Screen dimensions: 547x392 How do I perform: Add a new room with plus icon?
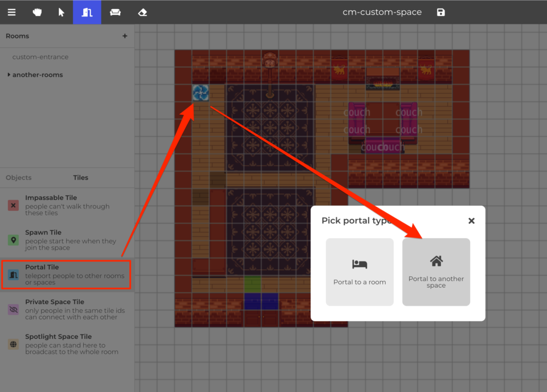[x=125, y=35]
